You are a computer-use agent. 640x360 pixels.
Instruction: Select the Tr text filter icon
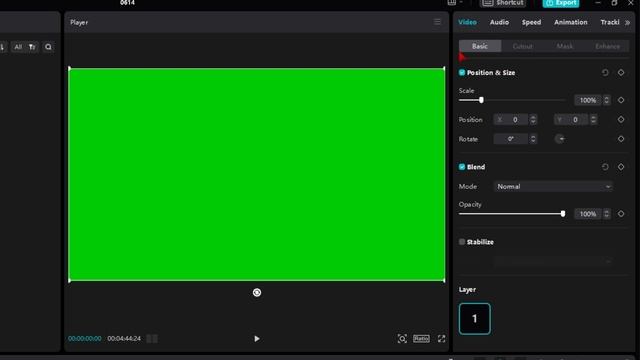coord(32,47)
